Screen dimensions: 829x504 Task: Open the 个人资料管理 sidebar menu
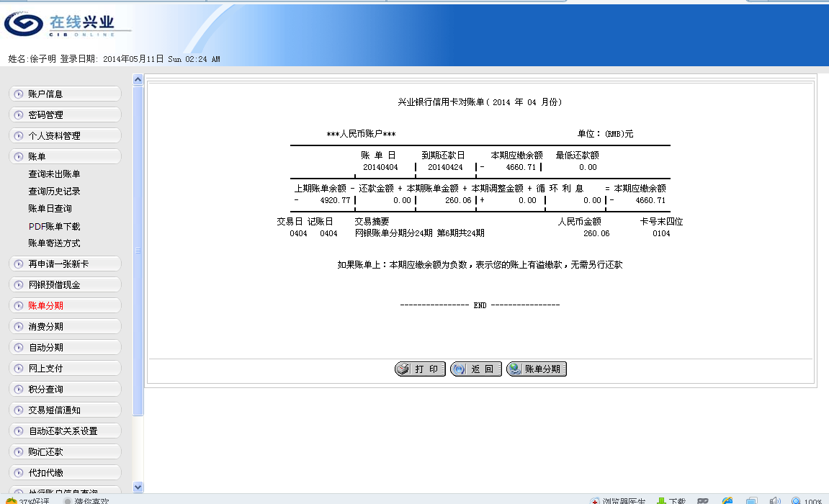(65, 136)
